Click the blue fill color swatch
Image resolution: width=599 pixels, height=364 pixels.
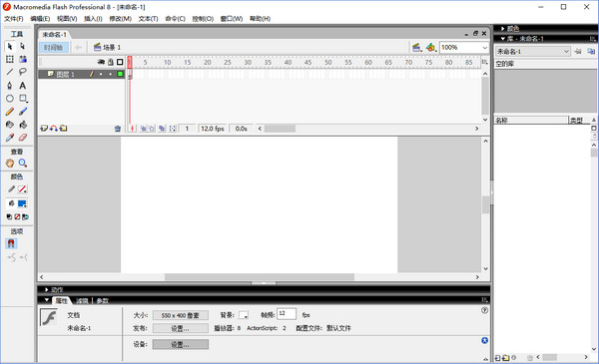pos(22,203)
